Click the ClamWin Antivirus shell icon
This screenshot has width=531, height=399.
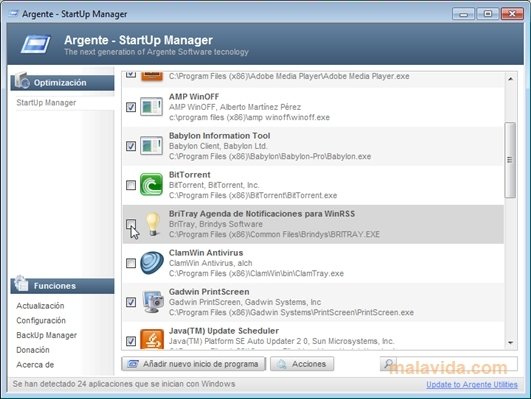point(152,262)
